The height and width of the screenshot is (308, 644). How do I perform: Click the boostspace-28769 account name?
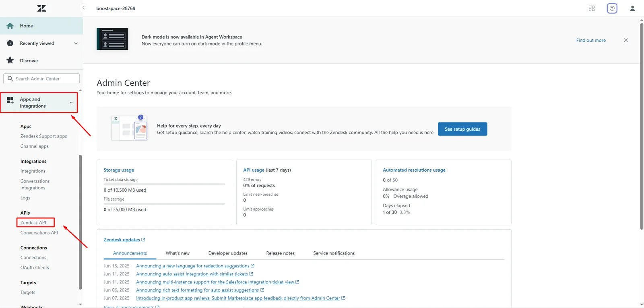click(x=116, y=8)
